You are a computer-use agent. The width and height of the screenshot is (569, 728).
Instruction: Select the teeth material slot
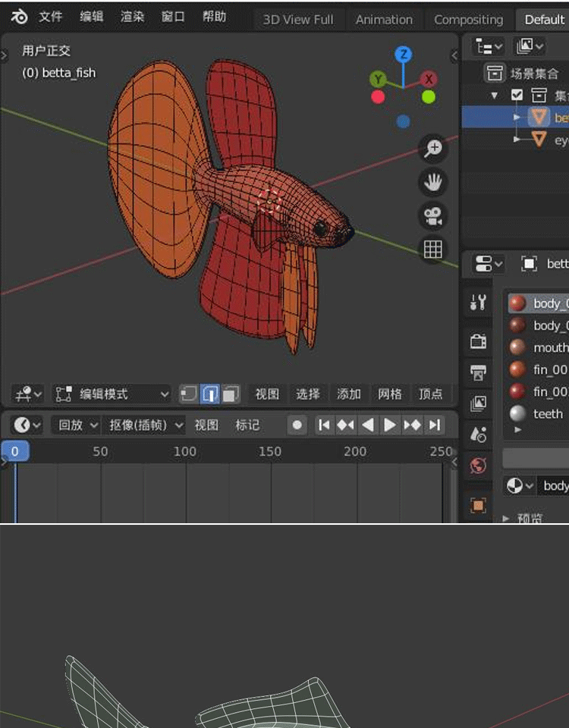547,413
